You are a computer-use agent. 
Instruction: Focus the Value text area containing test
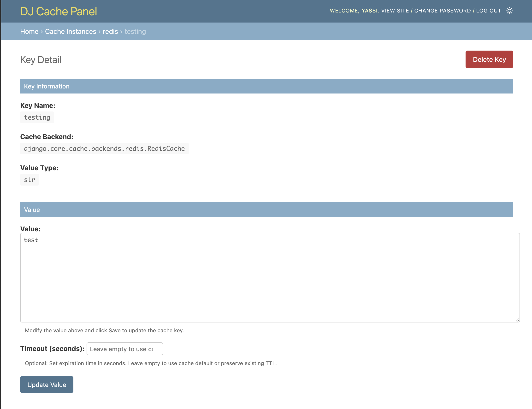270,278
